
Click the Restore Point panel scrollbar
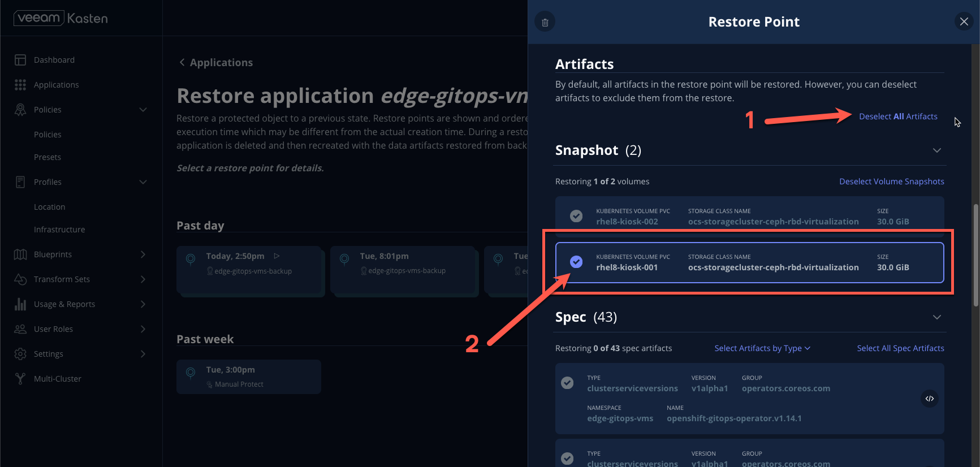tap(975, 256)
